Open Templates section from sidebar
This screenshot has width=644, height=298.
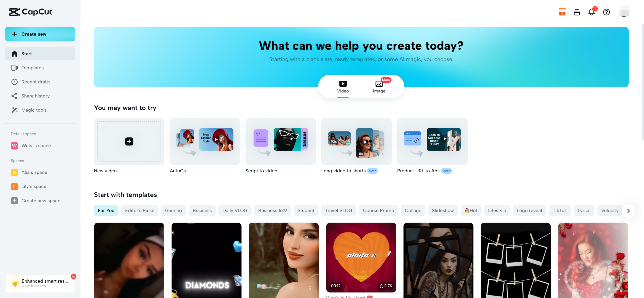coord(32,68)
